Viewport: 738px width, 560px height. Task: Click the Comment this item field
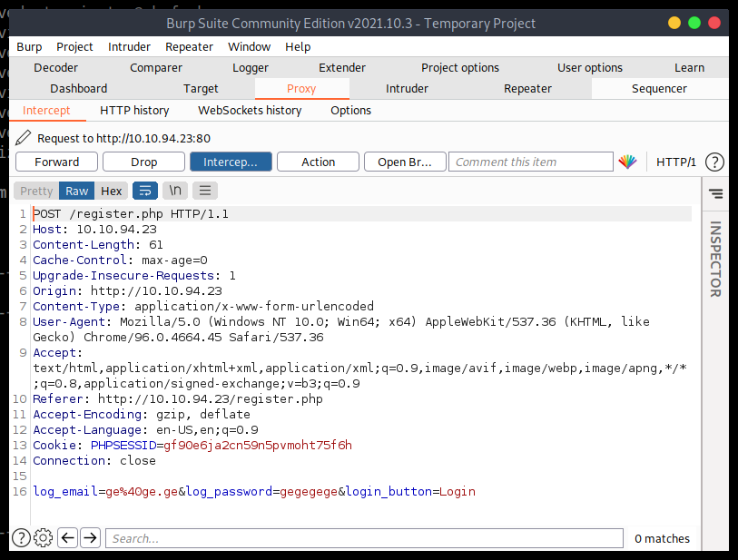[531, 162]
